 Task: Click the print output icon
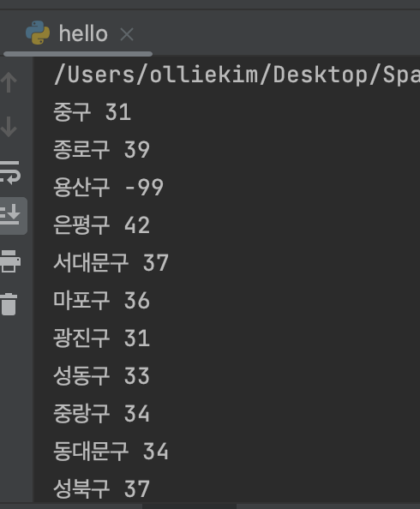tap(10, 261)
